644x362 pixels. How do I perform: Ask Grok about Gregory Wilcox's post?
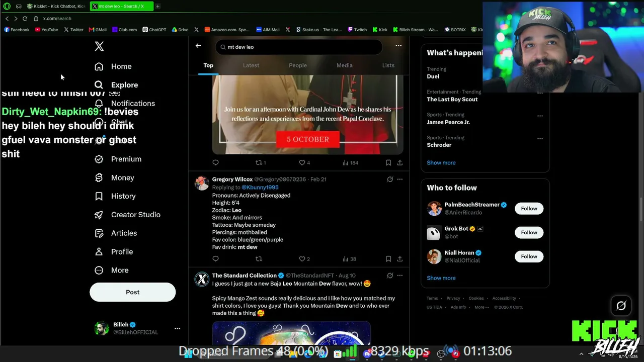coord(390,179)
